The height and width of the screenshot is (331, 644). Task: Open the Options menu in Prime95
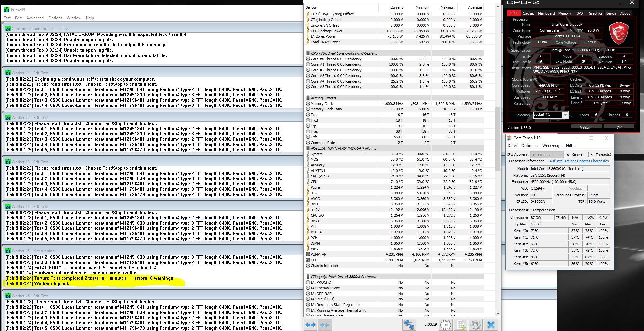tap(55, 18)
